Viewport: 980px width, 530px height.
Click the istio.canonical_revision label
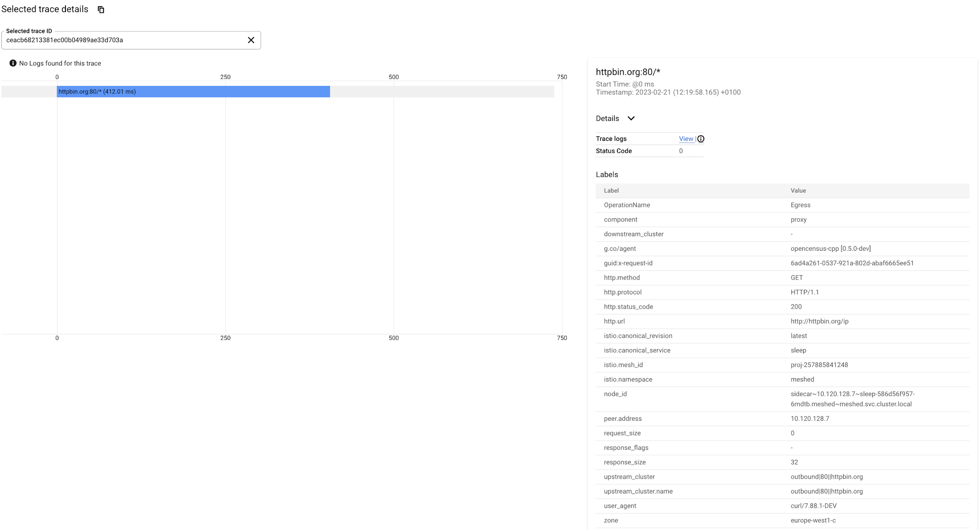click(x=638, y=336)
